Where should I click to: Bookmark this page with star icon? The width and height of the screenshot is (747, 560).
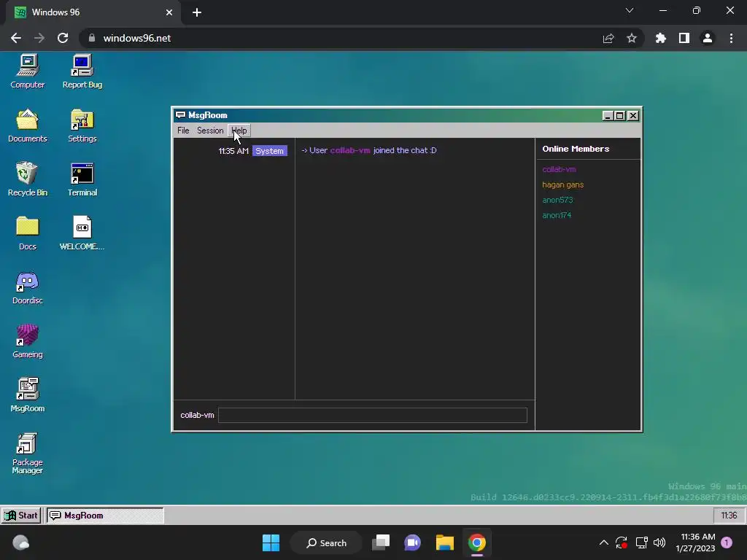tap(632, 38)
